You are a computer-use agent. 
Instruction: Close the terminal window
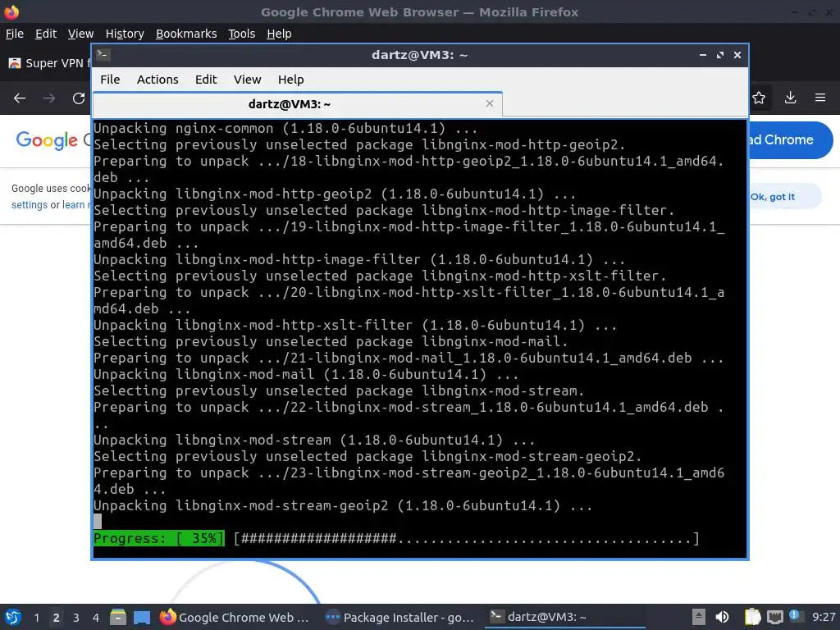[737, 55]
